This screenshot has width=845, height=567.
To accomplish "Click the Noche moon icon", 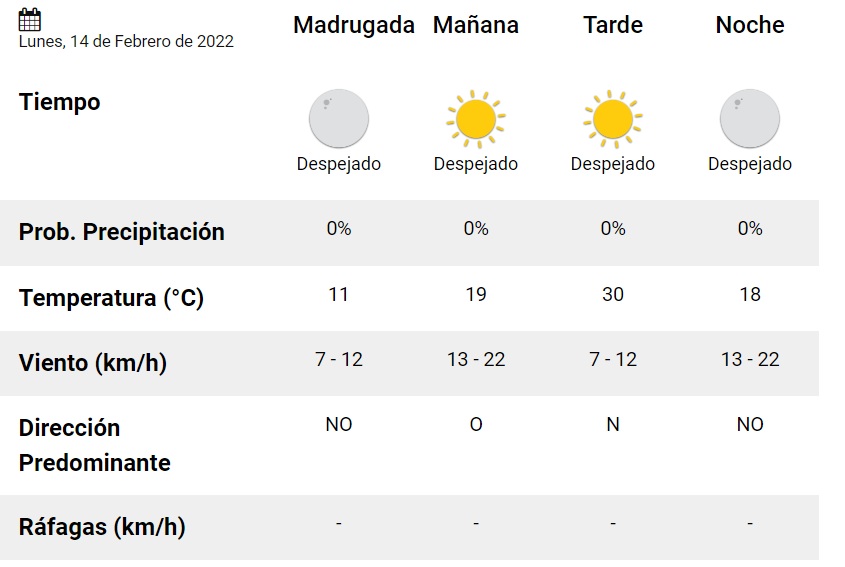I will pyautogui.click(x=750, y=119).
